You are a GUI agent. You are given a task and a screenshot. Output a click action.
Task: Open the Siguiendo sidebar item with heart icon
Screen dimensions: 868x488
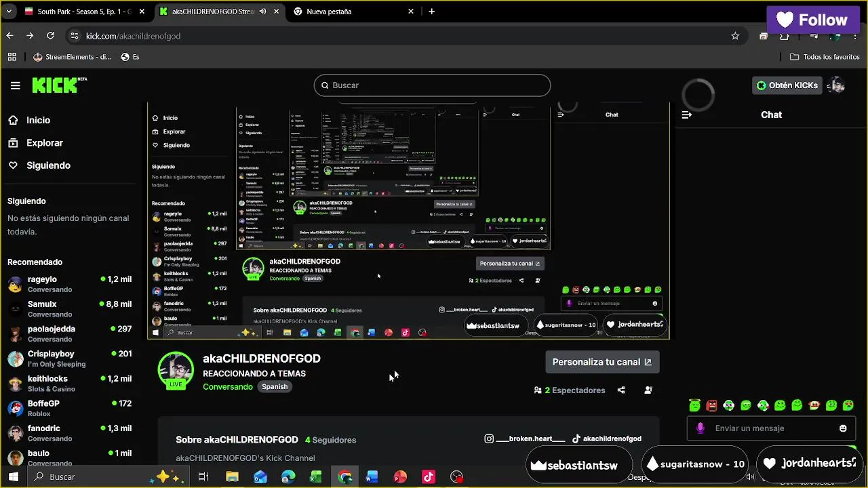point(48,165)
